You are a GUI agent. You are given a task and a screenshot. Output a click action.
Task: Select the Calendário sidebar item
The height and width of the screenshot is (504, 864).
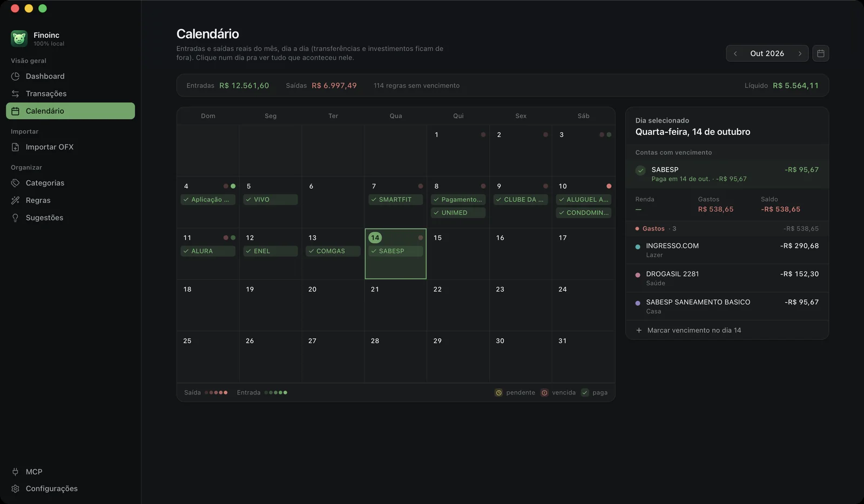coord(70,111)
